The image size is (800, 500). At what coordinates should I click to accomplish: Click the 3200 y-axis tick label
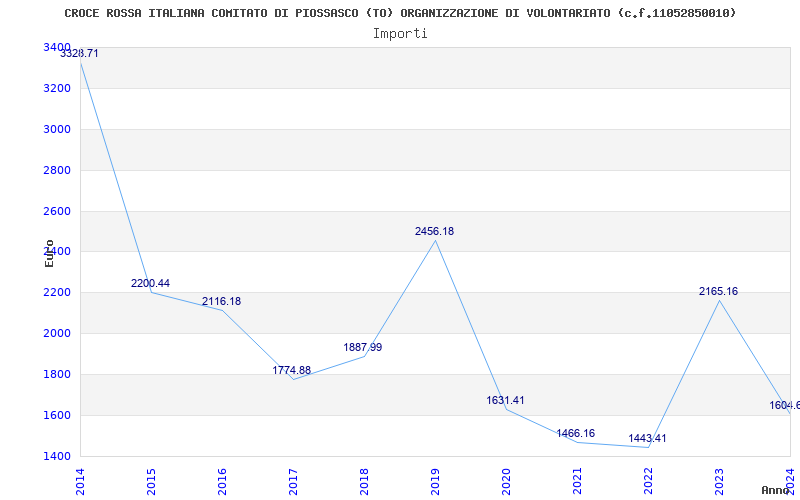(57, 89)
